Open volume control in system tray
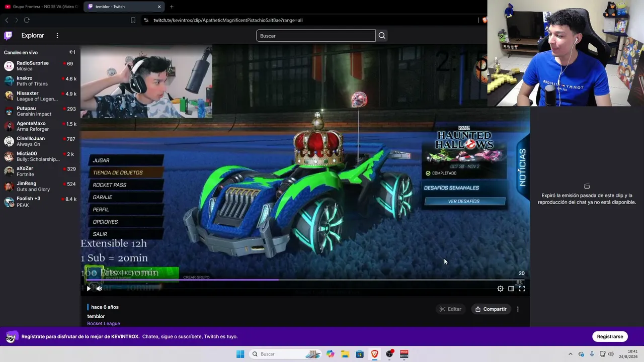This screenshot has height=362, width=644. (x=611, y=354)
